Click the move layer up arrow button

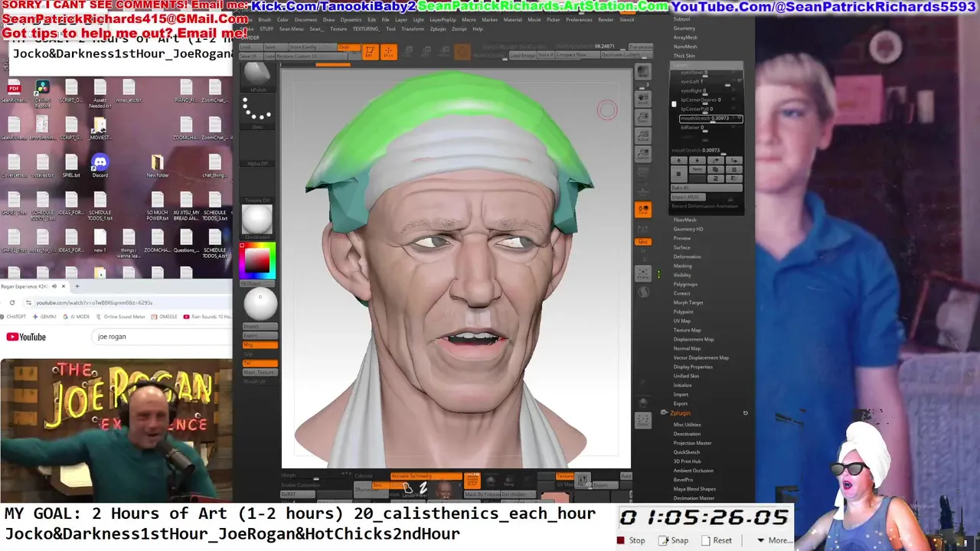[679, 160]
